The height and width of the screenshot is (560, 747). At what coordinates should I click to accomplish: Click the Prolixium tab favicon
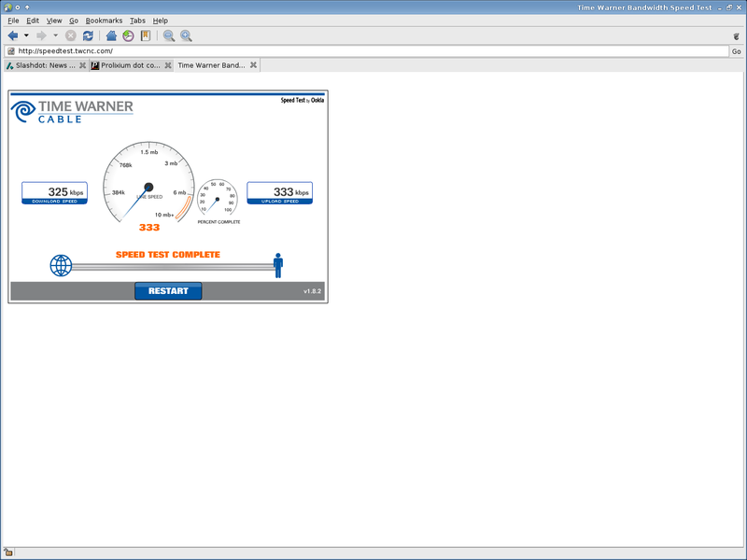pos(95,65)
